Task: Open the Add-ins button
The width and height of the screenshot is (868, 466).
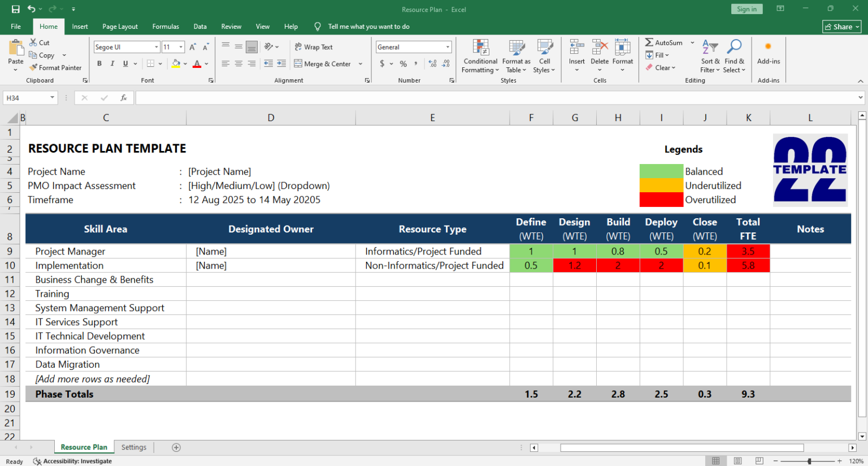Action: 769,53
